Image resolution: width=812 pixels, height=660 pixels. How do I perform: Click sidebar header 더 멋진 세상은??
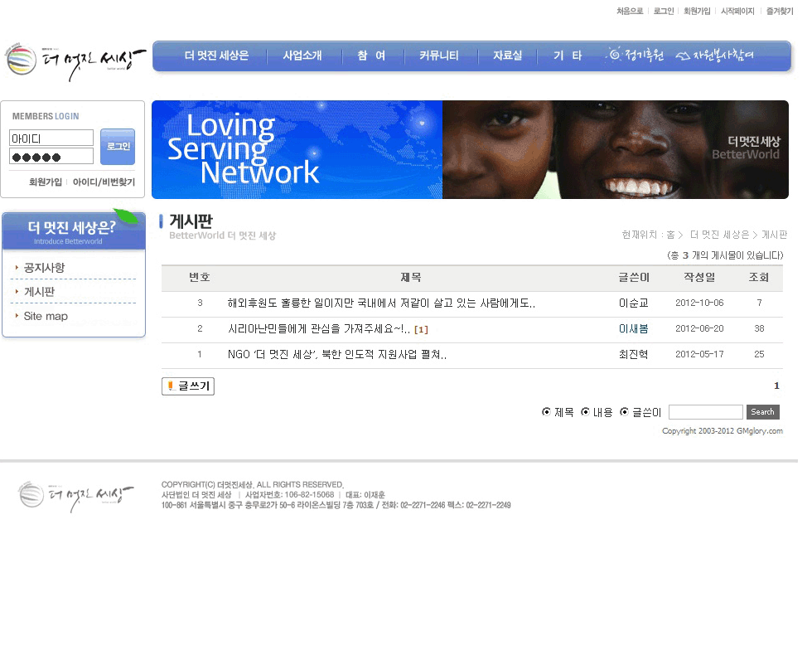[x=74, y=231]
